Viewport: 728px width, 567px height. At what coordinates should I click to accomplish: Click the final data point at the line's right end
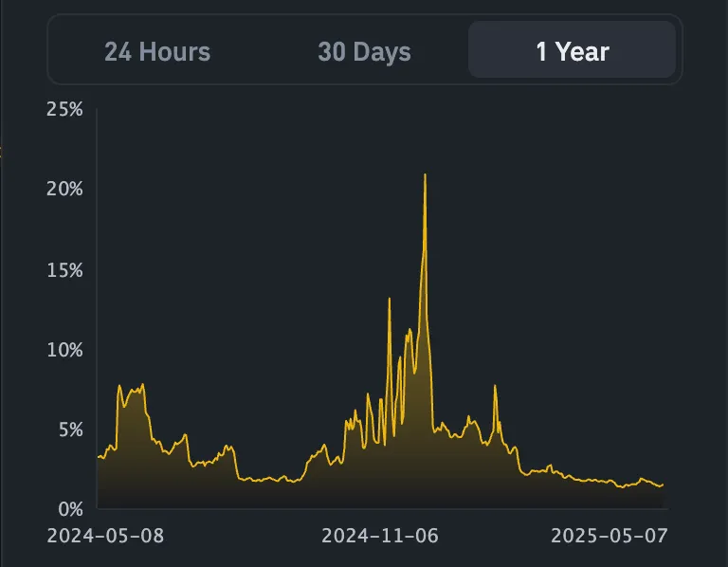(x=663, y=485)
